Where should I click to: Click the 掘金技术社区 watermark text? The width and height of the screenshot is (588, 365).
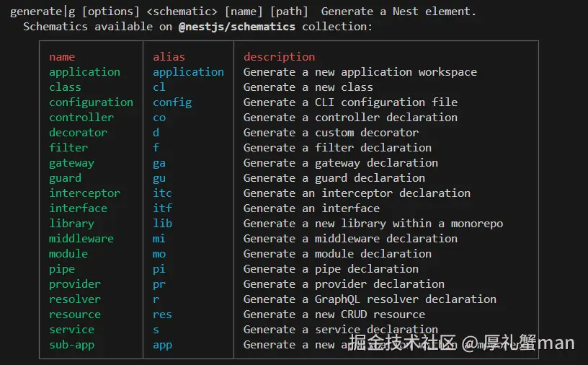[x=403, y=343]
